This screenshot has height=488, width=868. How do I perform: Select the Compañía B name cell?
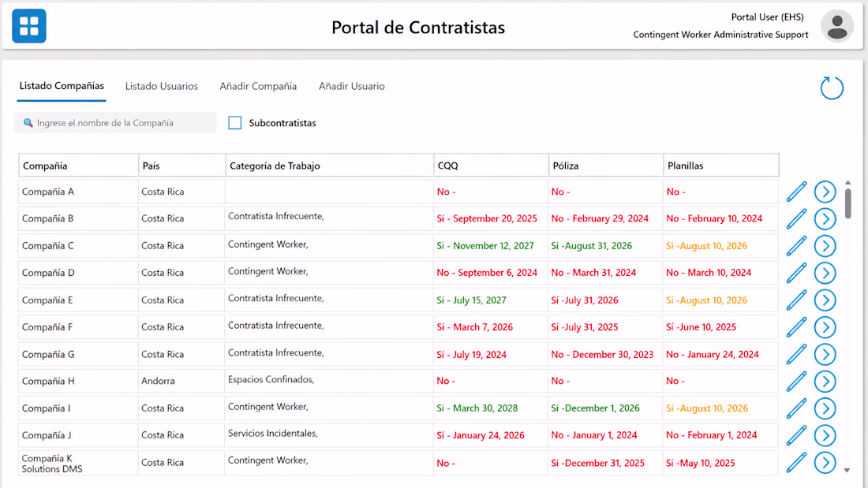(x=78, y=218)
